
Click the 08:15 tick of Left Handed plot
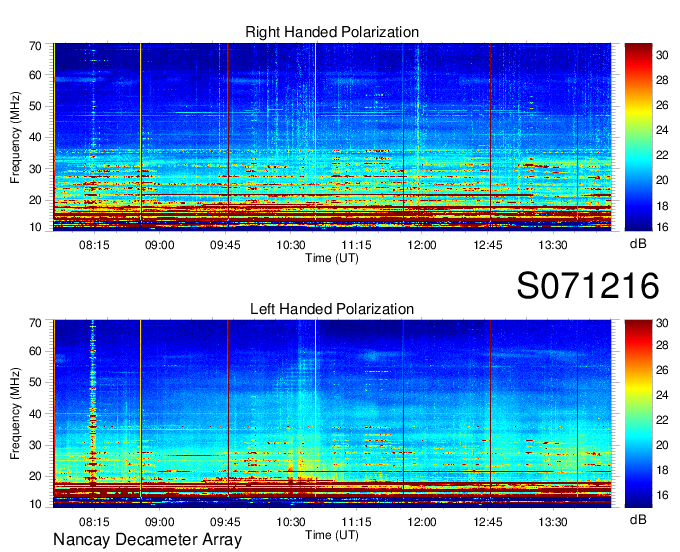coord(94,522)
